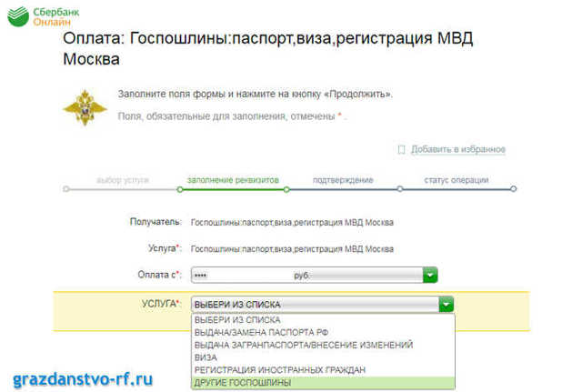Click the bookmark icon beside Добавить в избранное
582x392 pixels.
401,149
